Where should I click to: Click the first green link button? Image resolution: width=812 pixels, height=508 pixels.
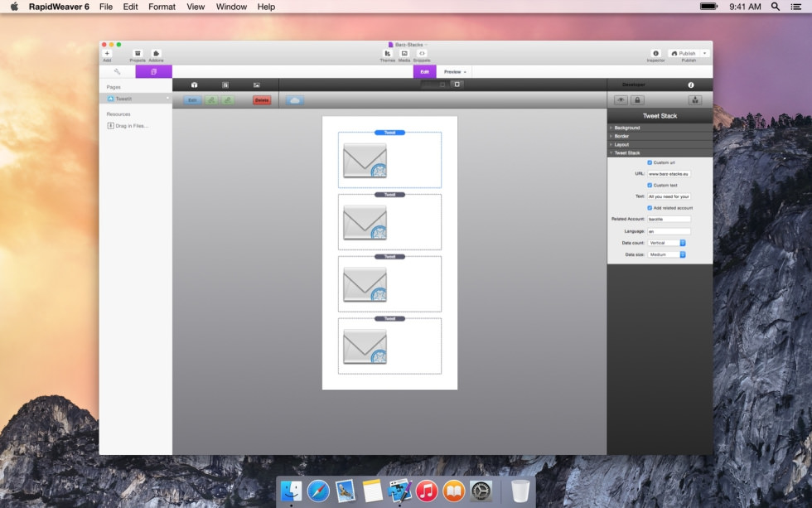[x=211, y=100]
